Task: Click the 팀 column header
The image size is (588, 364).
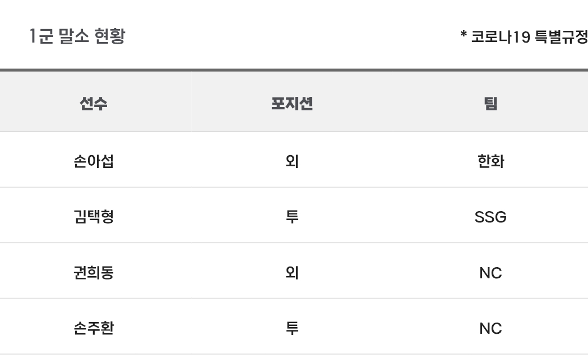Action: pyautogui.click(x=490, y=104)
